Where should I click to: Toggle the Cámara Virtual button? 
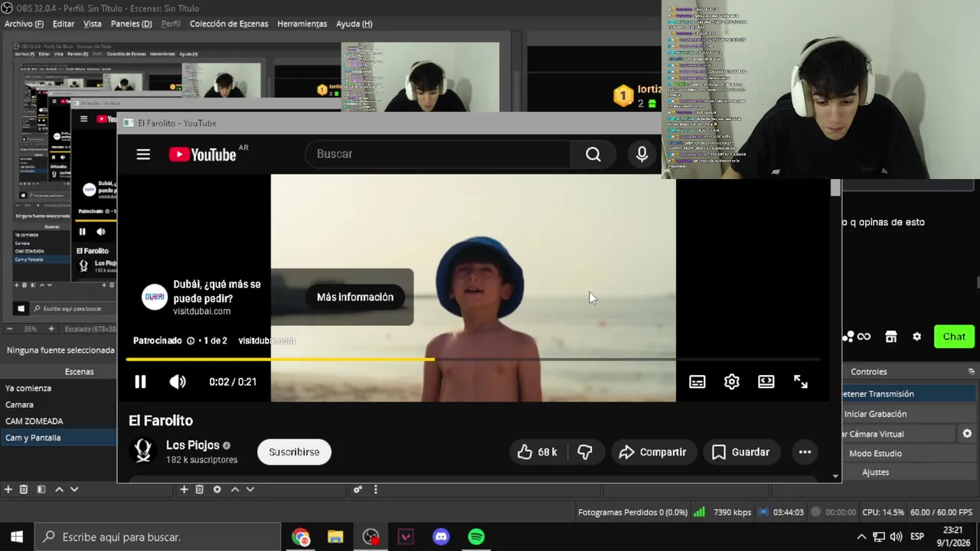coord(900,434)
